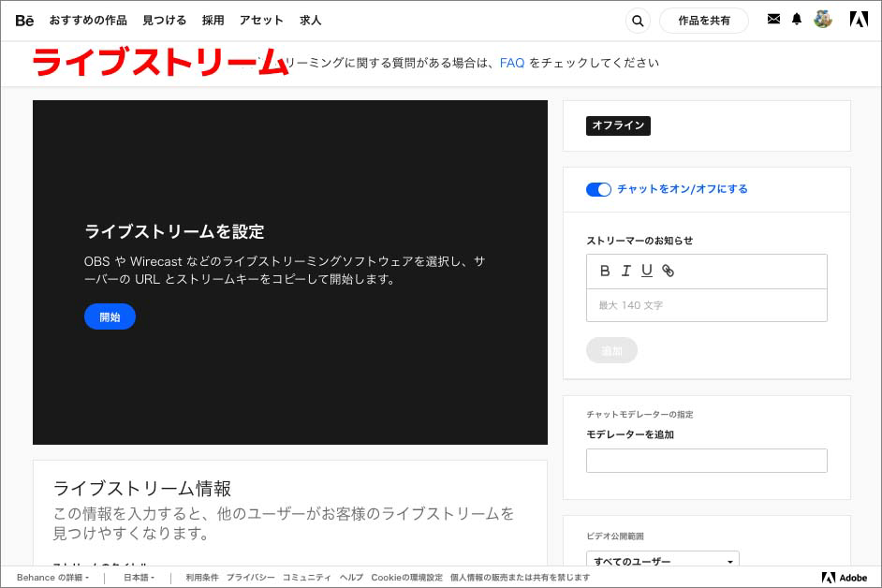
Task: Apply bold formatting in announcement editor
Action: click(605, 271)
